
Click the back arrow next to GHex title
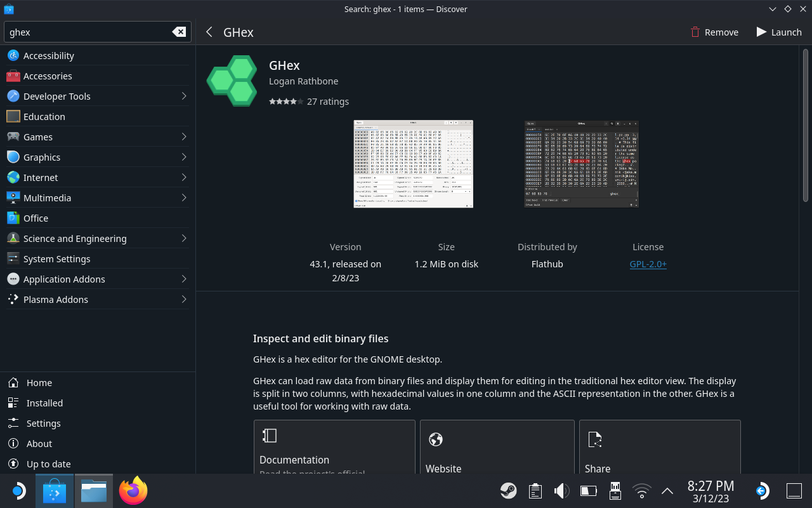[x=209, y=32]
